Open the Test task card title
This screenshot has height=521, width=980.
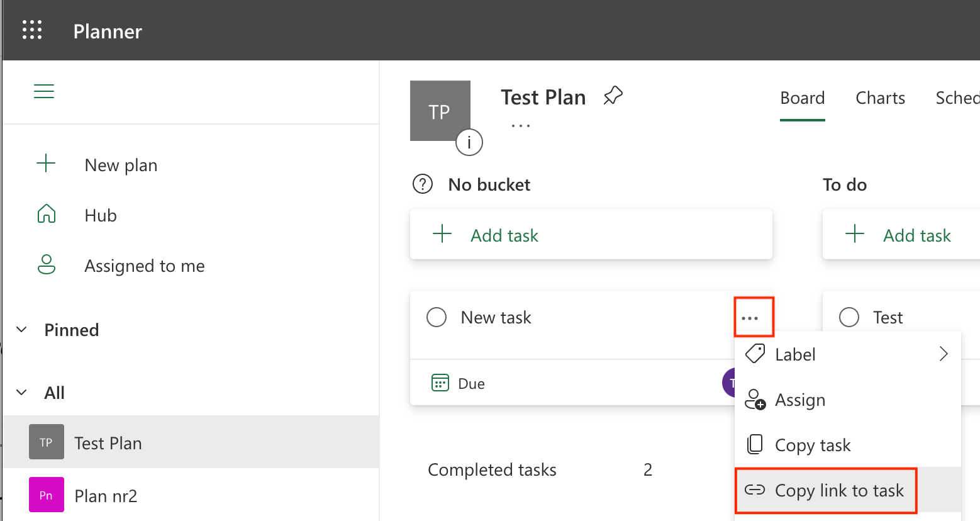coord(888,317)
